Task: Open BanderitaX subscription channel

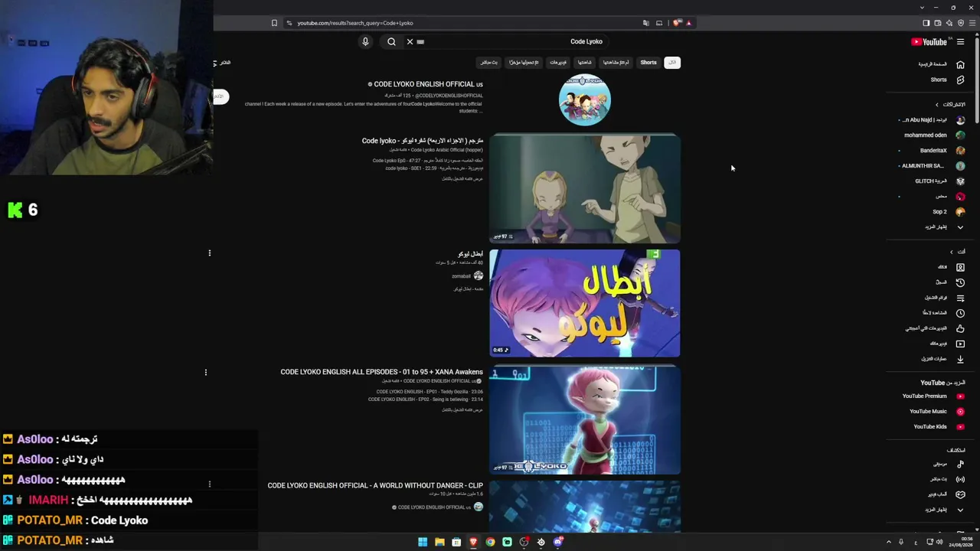Action: pos(942,151)
